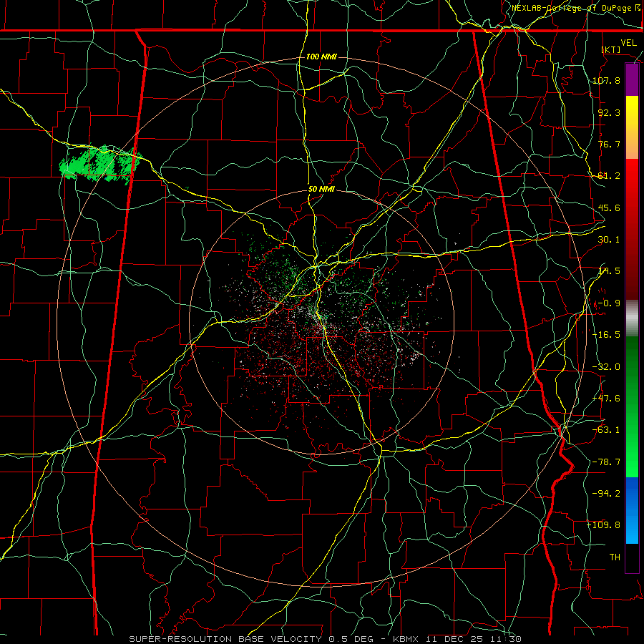Select the [KT] units label
Screen dimensions: 644x644
coord(611,49)
